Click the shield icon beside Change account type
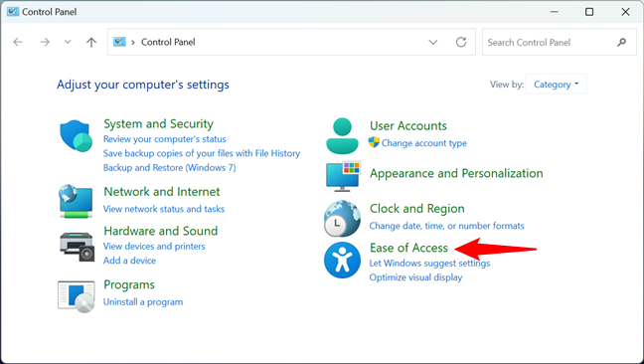This screenshot has width=644, height=364. (x=374, y=142)
